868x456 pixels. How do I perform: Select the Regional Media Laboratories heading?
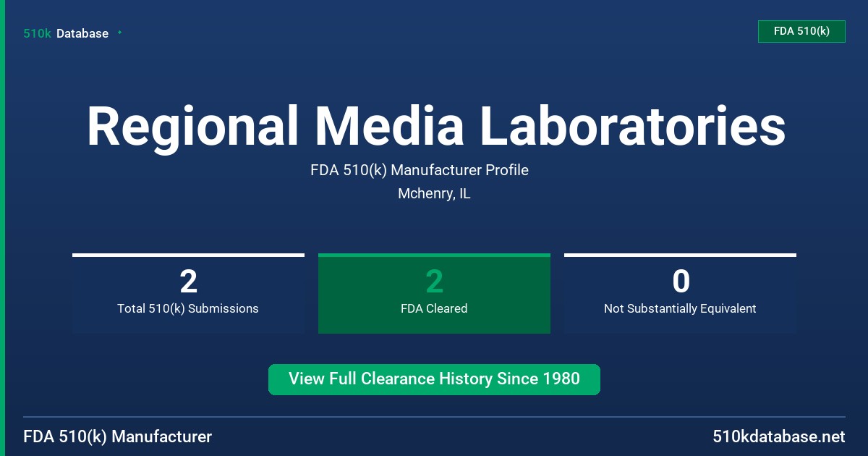pyautogui.click(x=436, y=126)
